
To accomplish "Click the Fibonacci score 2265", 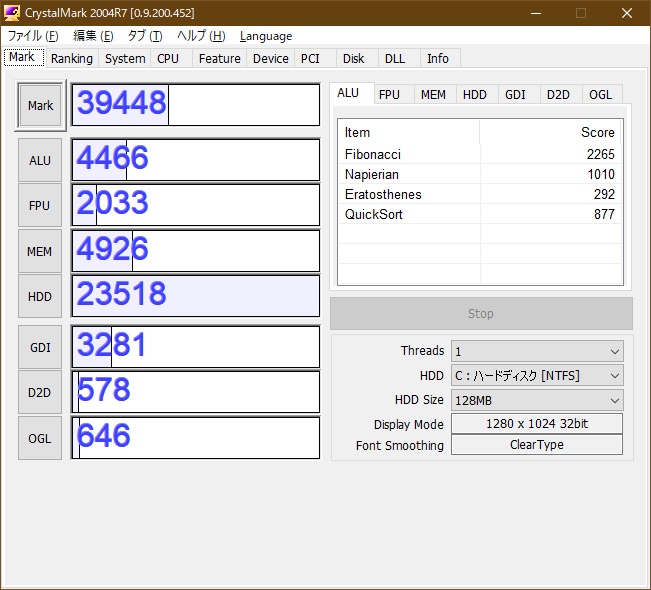I will click(601, 154).
